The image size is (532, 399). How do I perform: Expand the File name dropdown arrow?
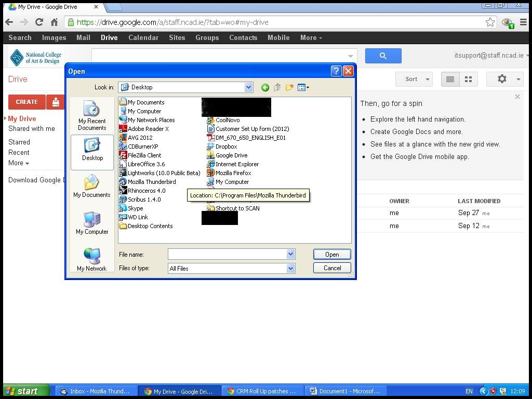tap(291, 254)
